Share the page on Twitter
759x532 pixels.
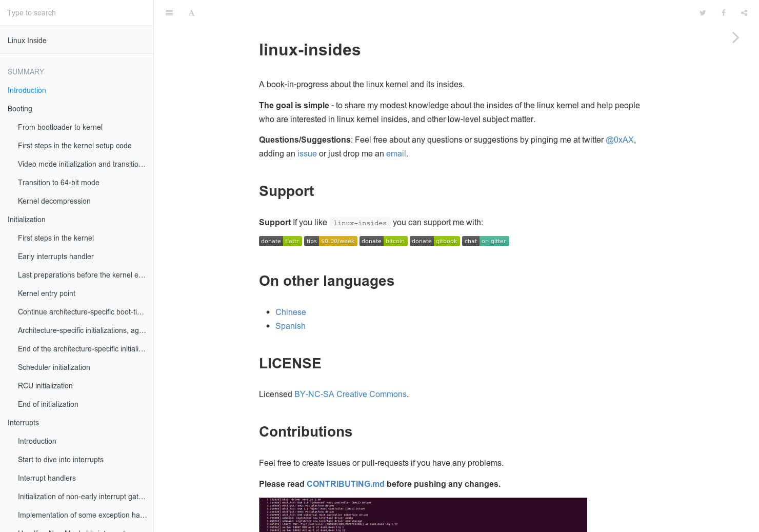tap(703, 12)
